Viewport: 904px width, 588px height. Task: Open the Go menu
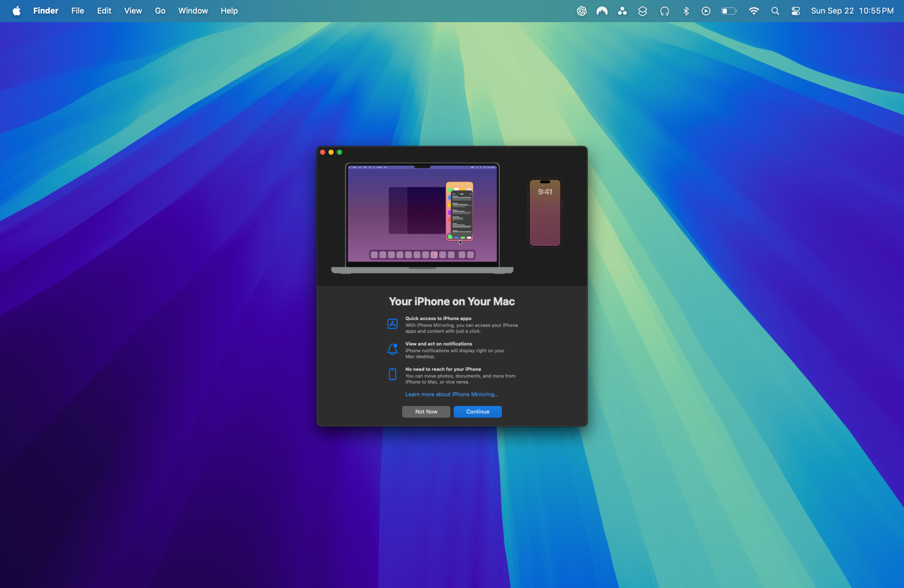coord(160,11)
